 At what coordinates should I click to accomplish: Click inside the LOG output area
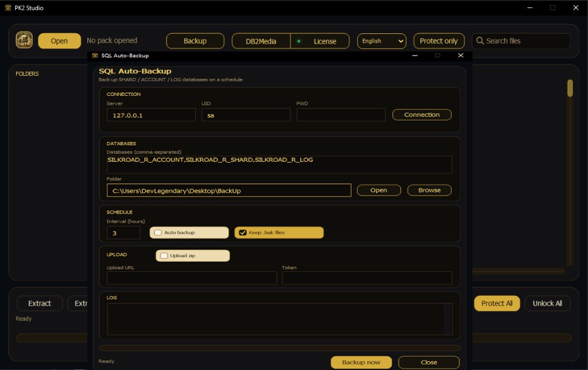click(280, 319)
